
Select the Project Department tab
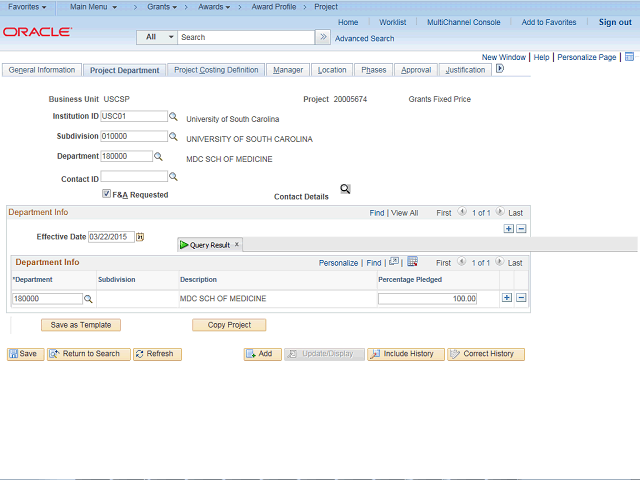pyautogui.click(x=124, y=70)
